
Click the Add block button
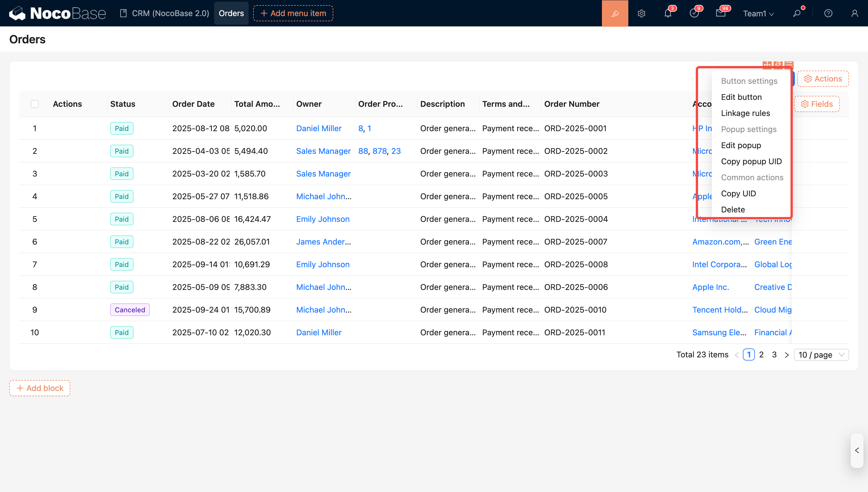point(40,388)
